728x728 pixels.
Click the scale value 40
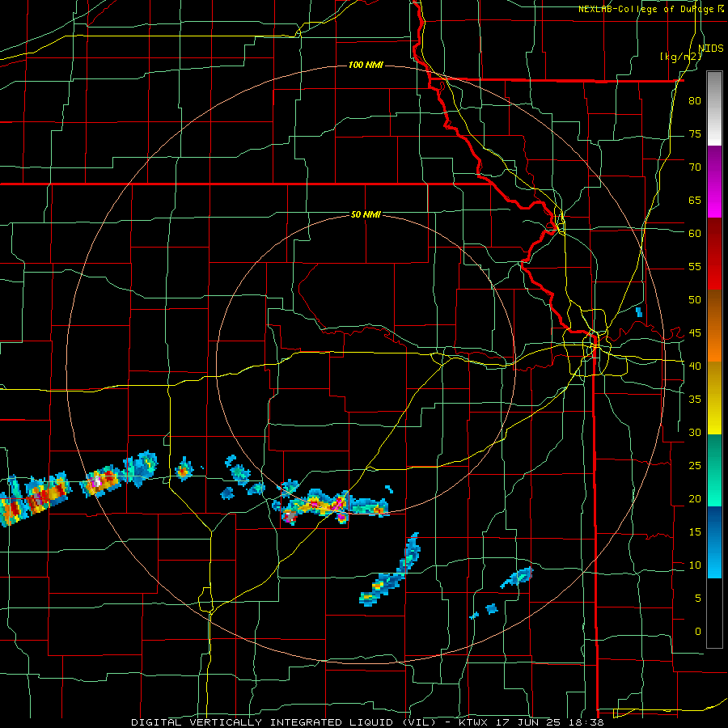[x=695, y=366]
